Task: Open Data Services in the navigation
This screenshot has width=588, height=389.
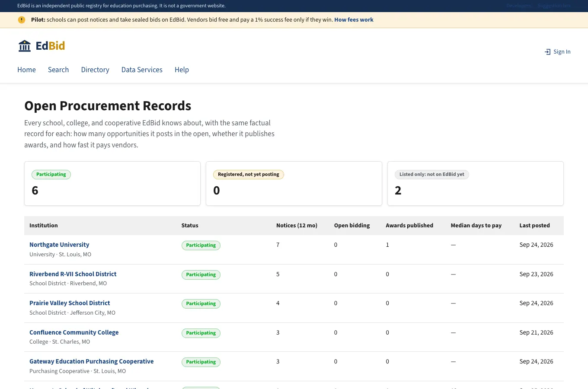Action: tap(142, 70)
